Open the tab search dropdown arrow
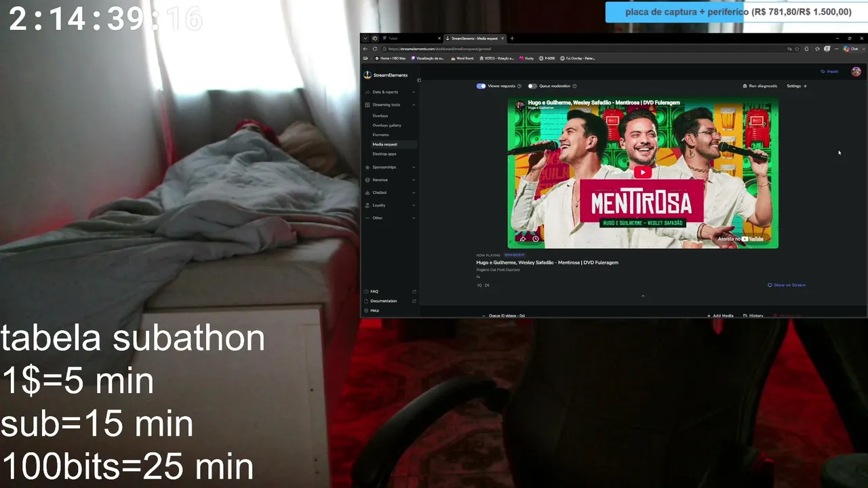868x488 pixels. (365, 38)
